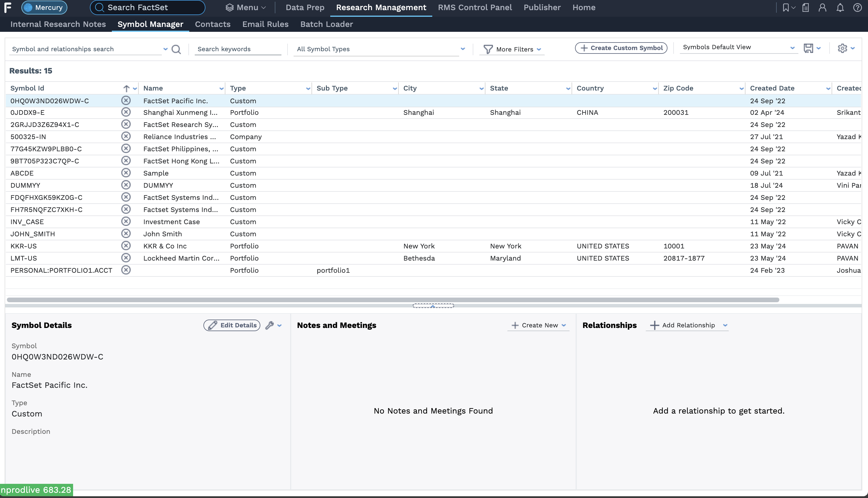Image resolution: width=868 pixels, height=498 pixels.
Task: Open the Contacts tab
Action: (213, 24)
